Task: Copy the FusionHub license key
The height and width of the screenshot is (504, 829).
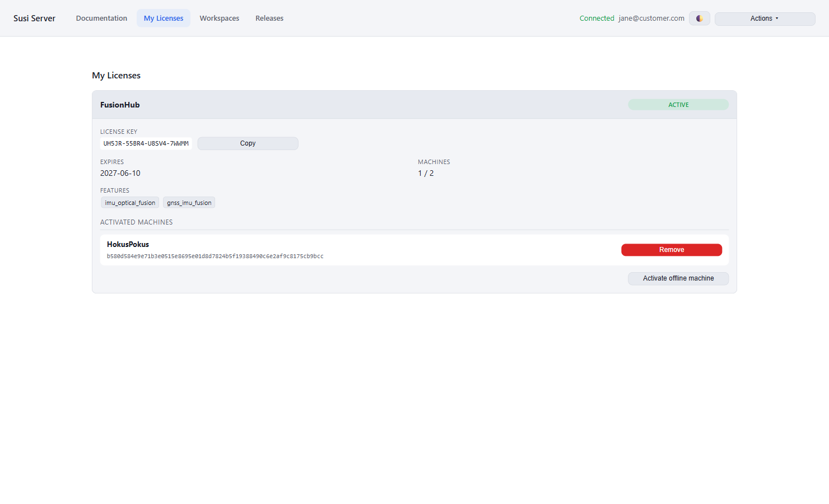Action: tap(248, 143)
